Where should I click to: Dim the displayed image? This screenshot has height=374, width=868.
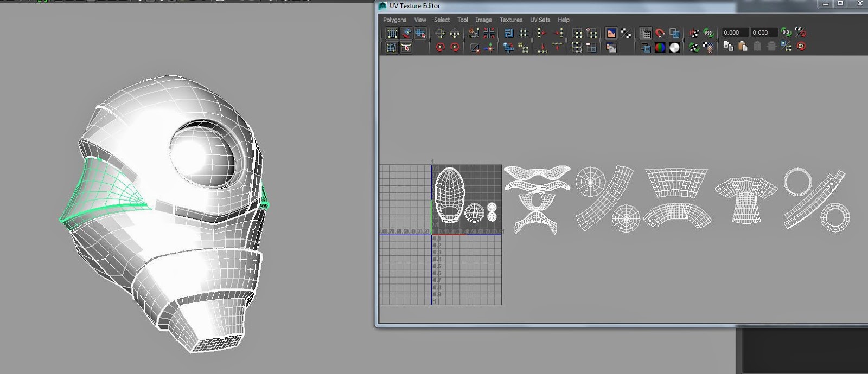click(x=611, y=48)
